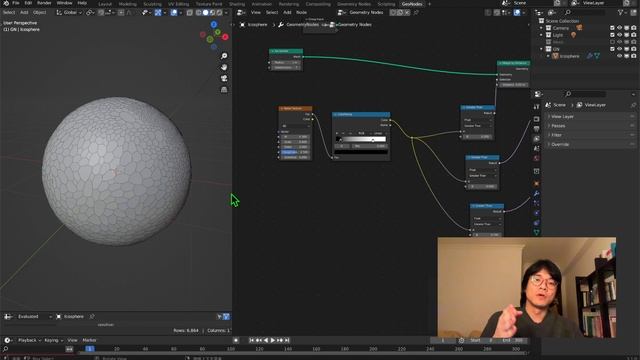The height and width of the screenshot is (360, 640).
Task: Open Scene properties tab icon
Action: 536,149
